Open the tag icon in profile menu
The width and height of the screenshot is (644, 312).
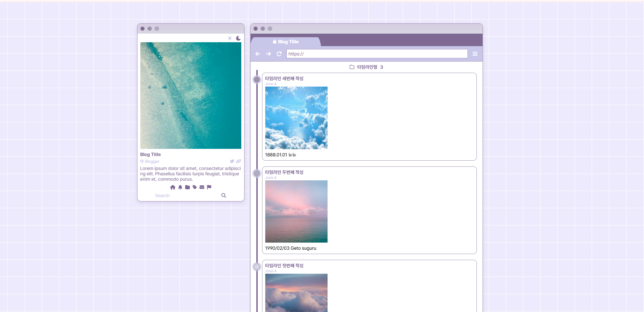pyautogui.click(x=195, y=187)
